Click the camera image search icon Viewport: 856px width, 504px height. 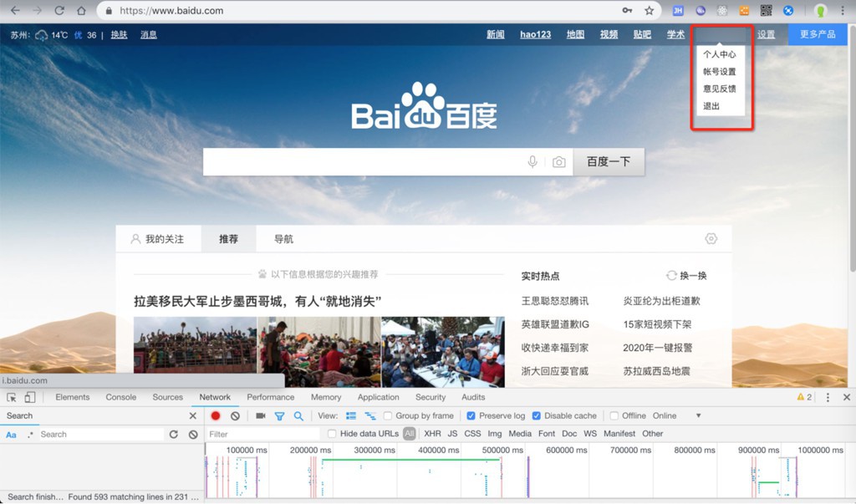coord(558,161)
